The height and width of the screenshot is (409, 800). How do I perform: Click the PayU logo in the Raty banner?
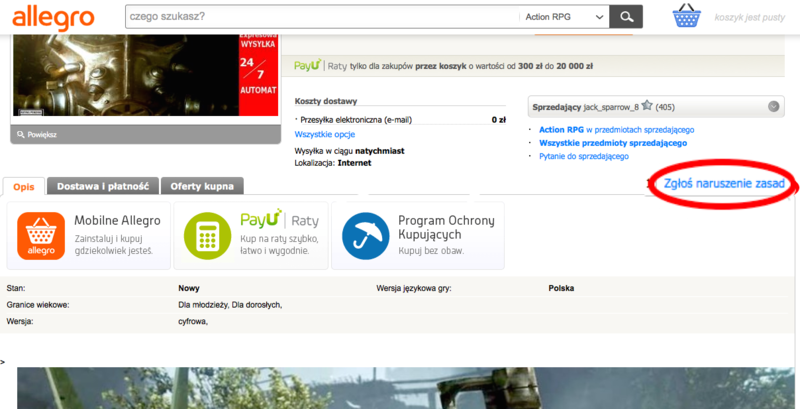click(x=308, y=66)
